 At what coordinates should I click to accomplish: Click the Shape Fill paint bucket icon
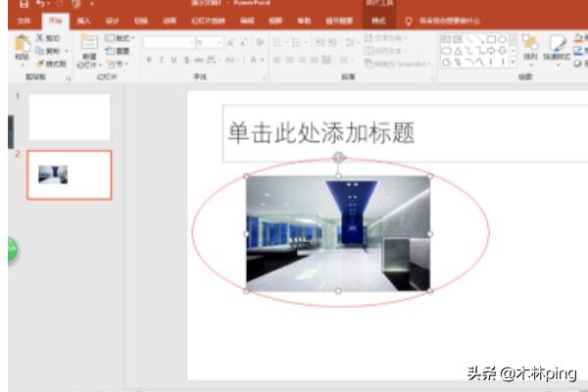(x=578, y=37)
